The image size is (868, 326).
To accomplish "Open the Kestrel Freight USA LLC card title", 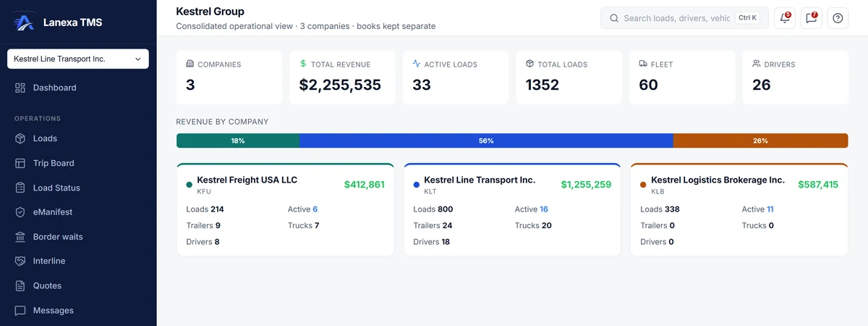I will [247, 180].
